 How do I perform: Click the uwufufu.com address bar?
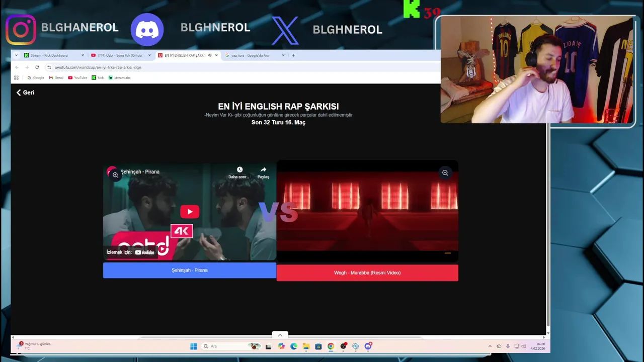[242, 67]
